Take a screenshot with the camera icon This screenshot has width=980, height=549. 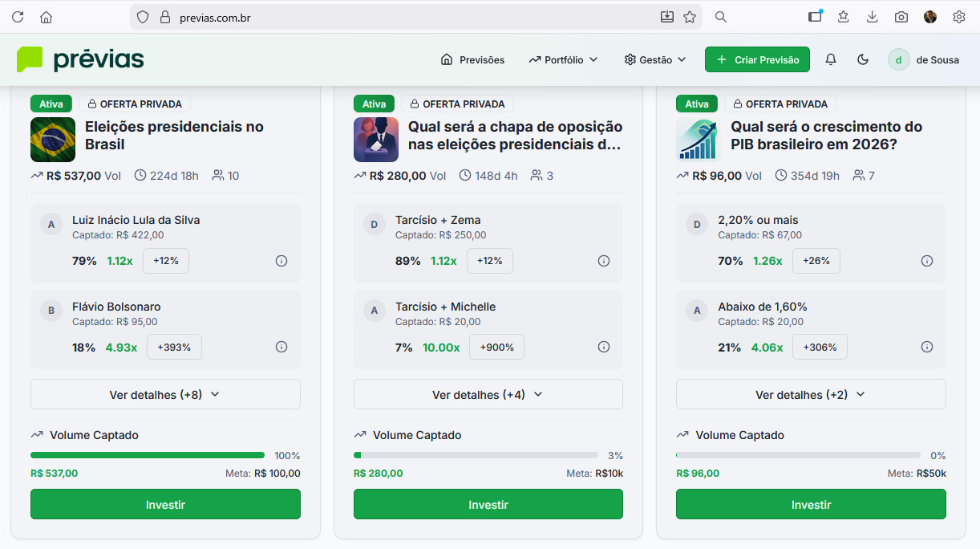click(901, 17)
